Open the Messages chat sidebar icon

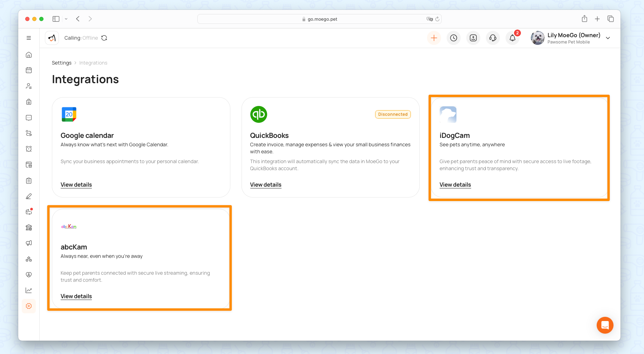[x=29, y=118]
